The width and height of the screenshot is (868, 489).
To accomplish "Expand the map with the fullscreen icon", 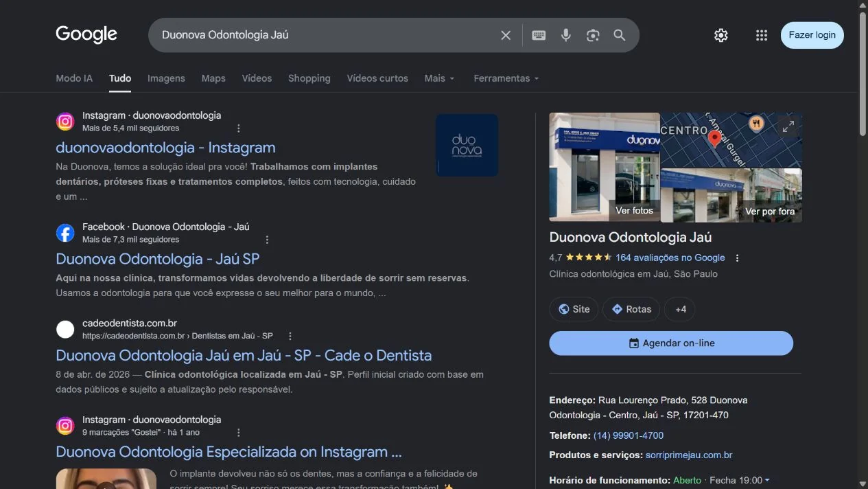I will tap(788, 126).
